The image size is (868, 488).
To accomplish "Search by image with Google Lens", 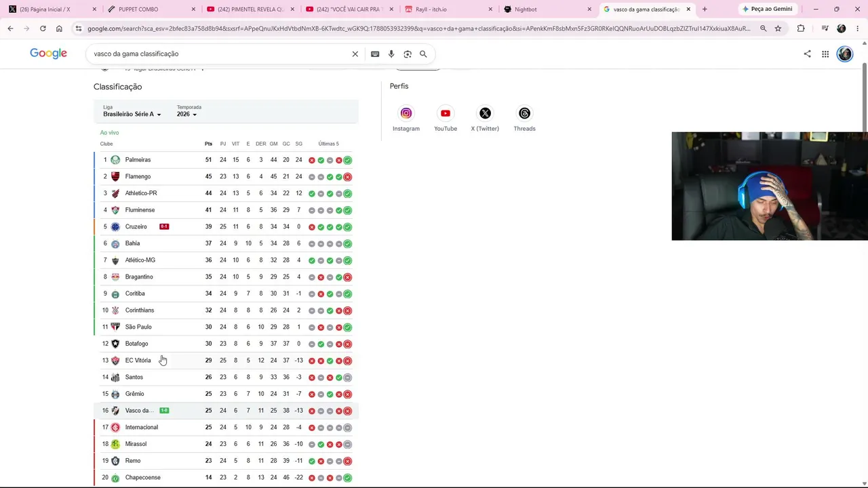I will pos(408,54).
